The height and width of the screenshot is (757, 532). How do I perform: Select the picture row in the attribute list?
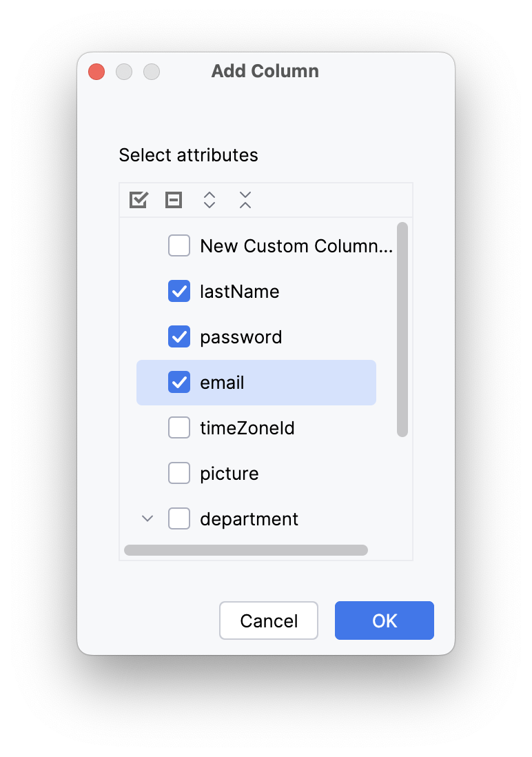(x=229, y=473)
